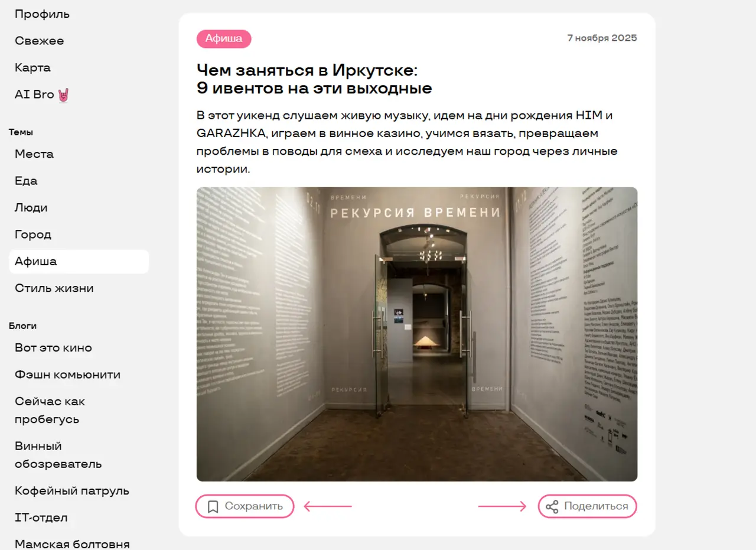Open the article headline about Иркутск events
Screen dimensions: 756x550
(314, 79)
